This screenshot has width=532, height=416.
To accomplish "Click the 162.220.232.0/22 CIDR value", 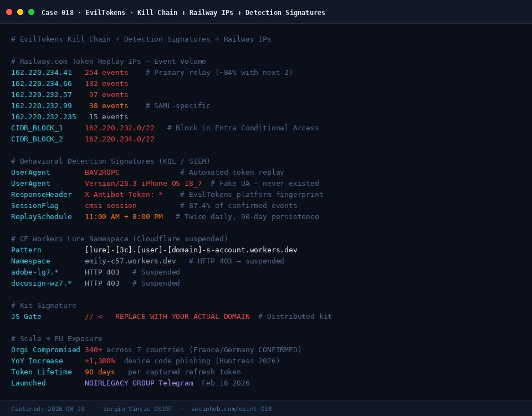I will tap(120, 128).
